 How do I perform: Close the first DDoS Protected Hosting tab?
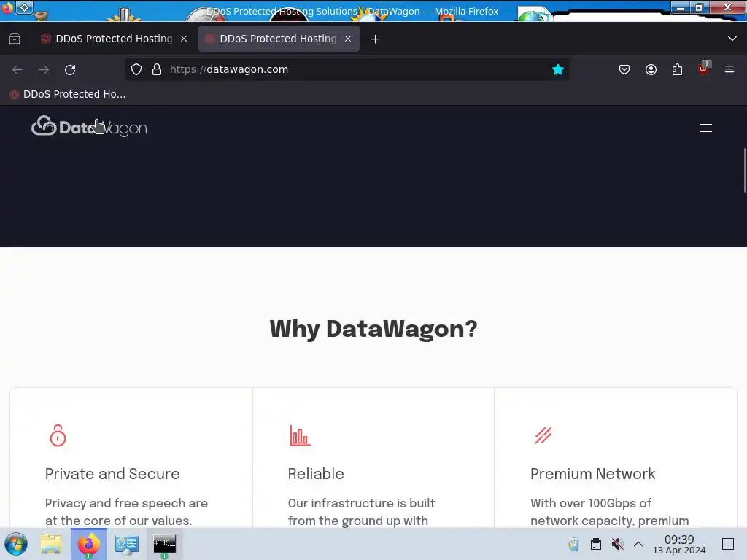click(184, 39)
